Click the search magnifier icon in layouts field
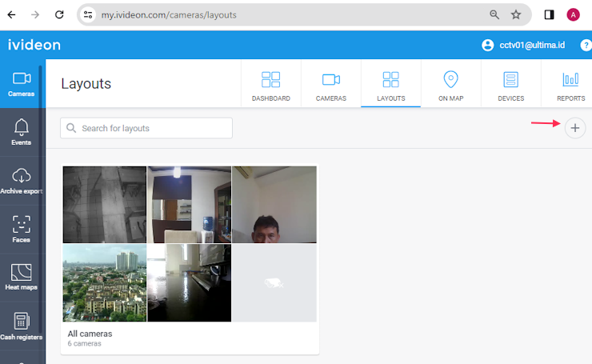592x364 pixels. pos(71,128)
